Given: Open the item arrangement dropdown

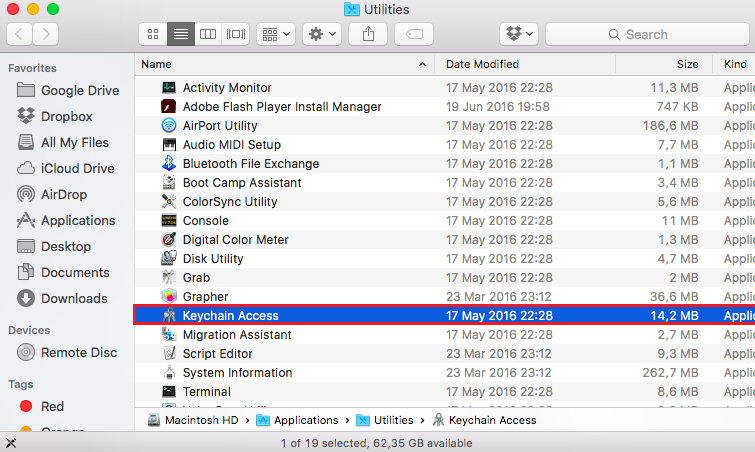Looking at the screenshot, I should 276,34.
